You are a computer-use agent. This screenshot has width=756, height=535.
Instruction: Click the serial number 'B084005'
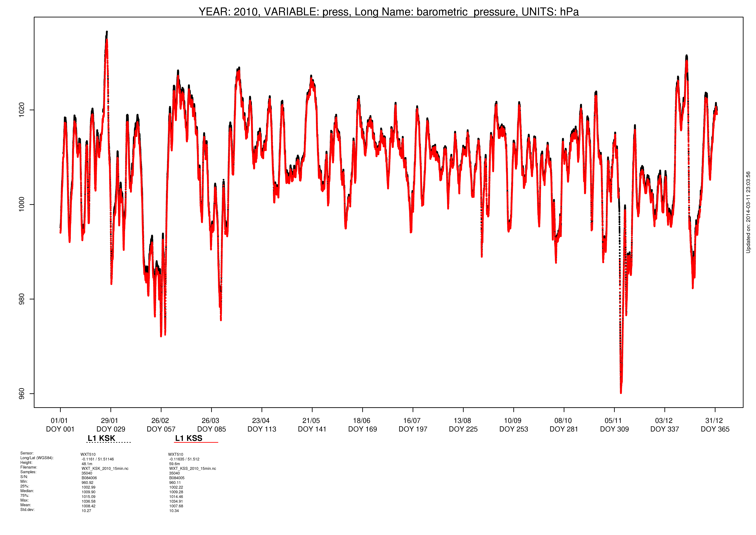coord(177,478)
